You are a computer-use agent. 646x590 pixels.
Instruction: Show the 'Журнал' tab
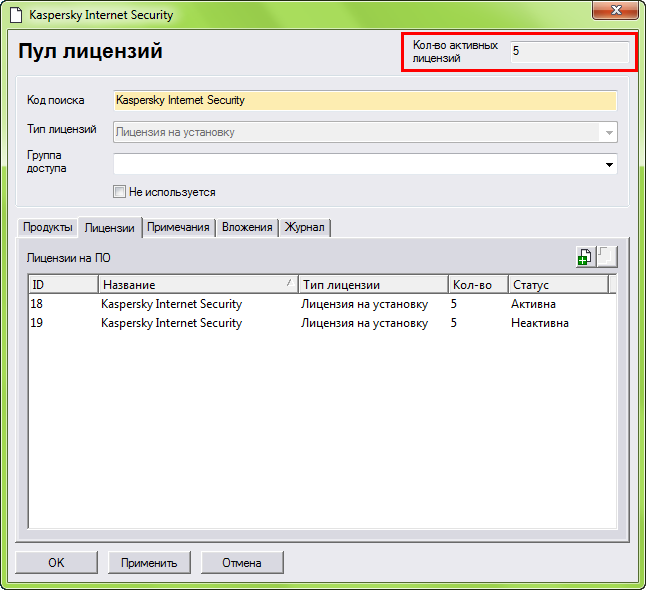(x=304, y=227)
